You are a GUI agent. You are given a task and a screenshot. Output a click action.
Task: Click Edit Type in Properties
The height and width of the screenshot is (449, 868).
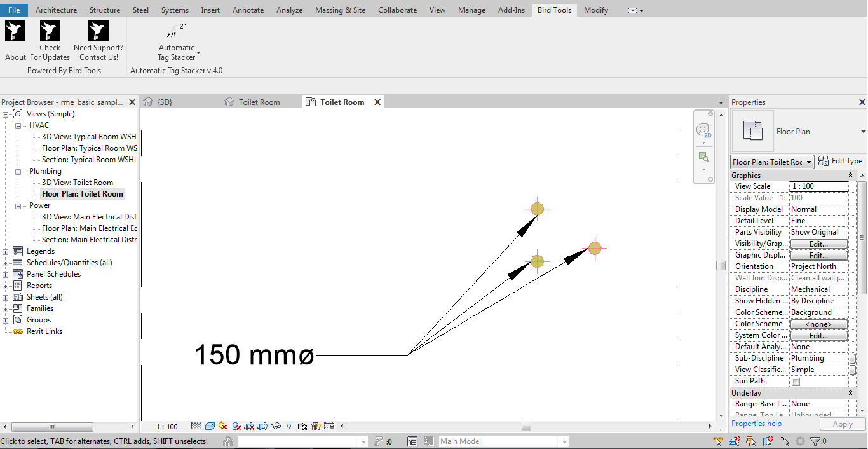[841, 162]
